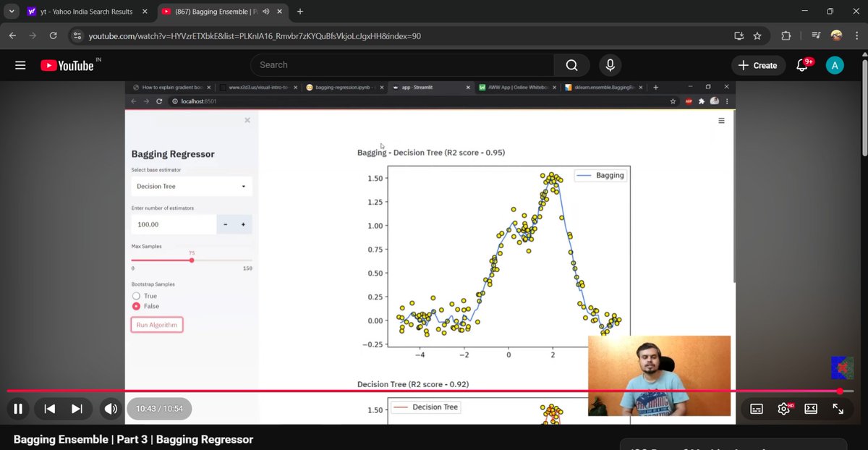
Task: Select sklearn.ensemble.Bagging tab in video
Action: (603, 87)
